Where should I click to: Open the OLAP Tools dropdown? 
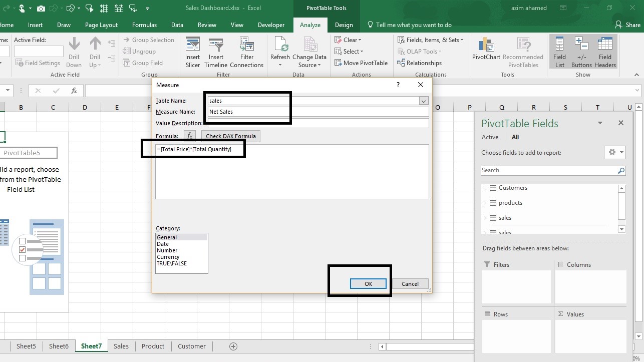[420, 52]
